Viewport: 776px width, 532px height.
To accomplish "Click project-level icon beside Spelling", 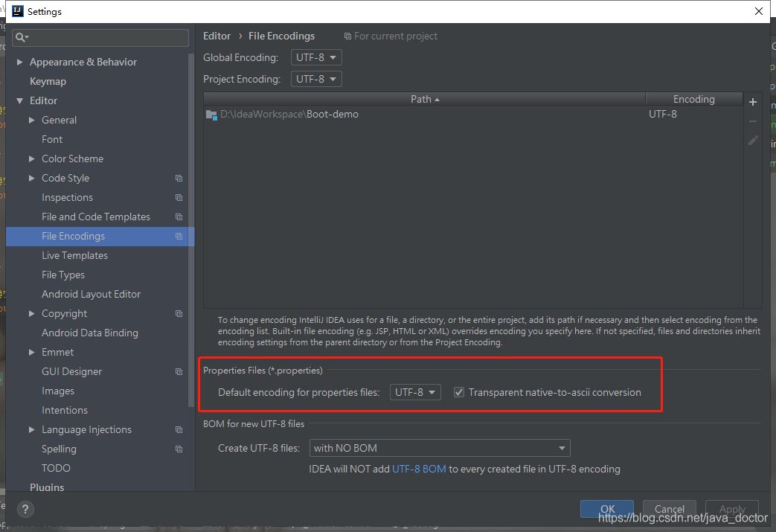I will tap(179, 449).
